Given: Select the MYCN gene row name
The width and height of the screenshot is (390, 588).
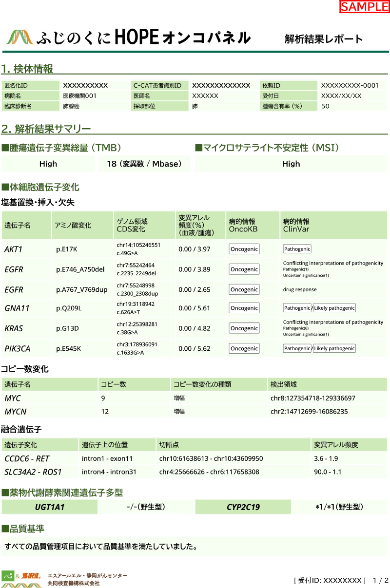Looking at the screenshot, I should pos(15,412).
